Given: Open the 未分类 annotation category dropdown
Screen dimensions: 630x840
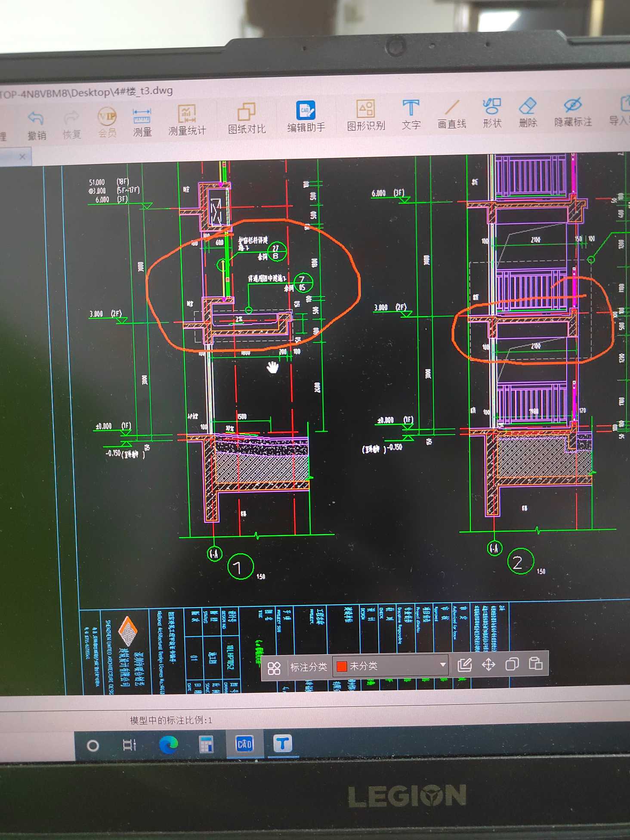Looking at the screenshot, I should [391, 666].
